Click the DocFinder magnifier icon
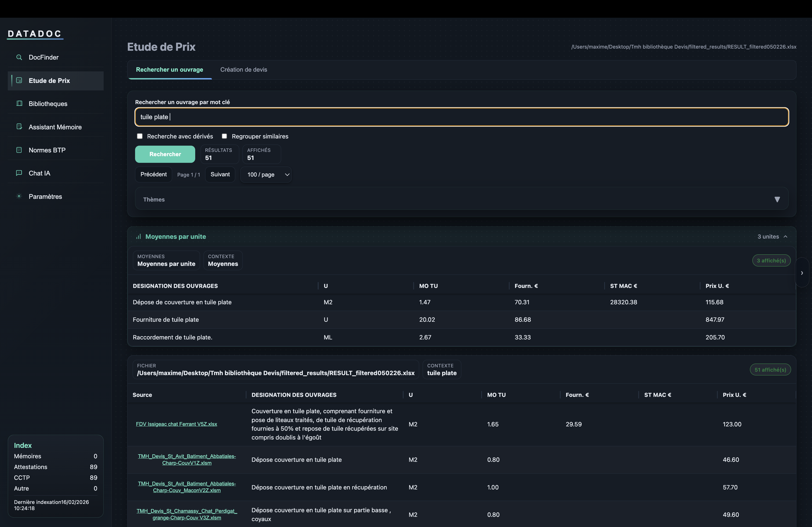The height and width of the screenshot is (527, 812). point(19,57)
